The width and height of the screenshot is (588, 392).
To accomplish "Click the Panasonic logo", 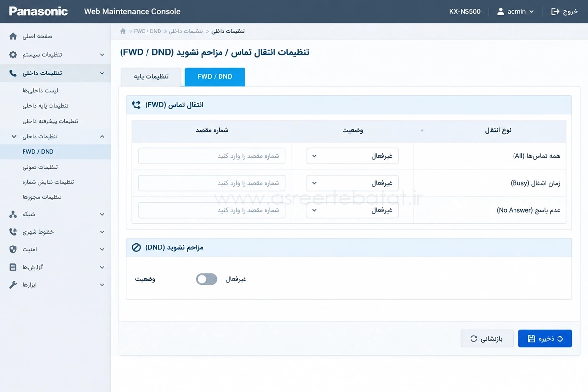I will click(x=38, y=11).
